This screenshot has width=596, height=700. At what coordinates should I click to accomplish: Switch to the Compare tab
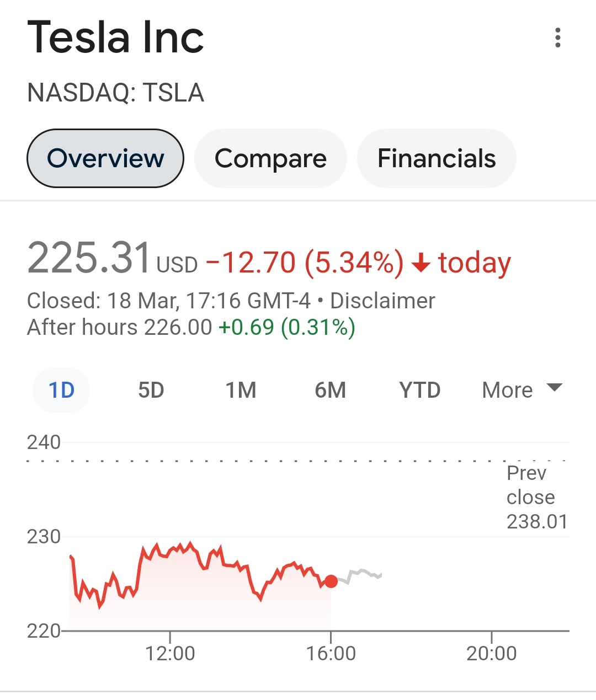coord(270,158)
